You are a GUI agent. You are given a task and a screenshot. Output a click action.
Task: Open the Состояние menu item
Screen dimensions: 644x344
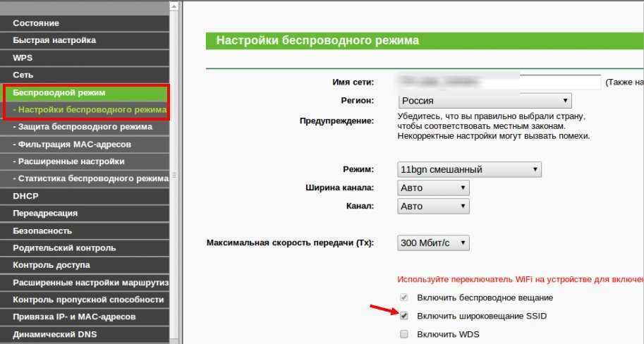84,23
